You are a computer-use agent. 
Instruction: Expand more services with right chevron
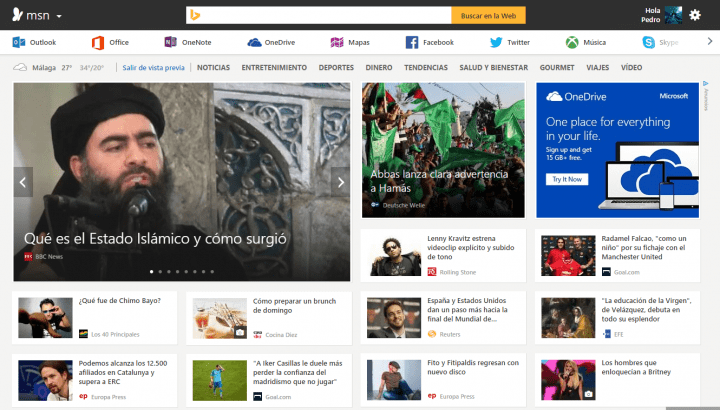710,41
